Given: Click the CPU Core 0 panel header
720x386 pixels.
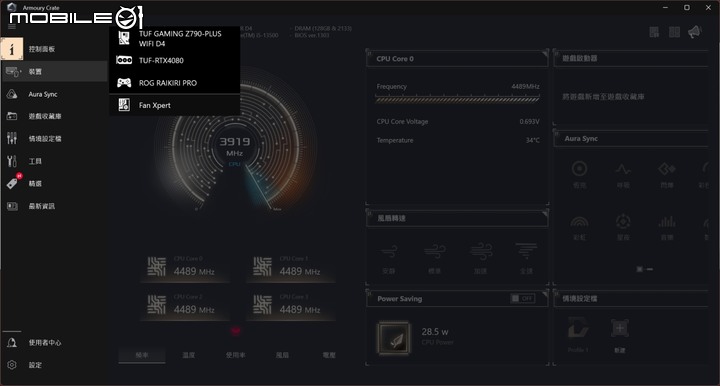Looking at the screenshot, I should point(457,59).
